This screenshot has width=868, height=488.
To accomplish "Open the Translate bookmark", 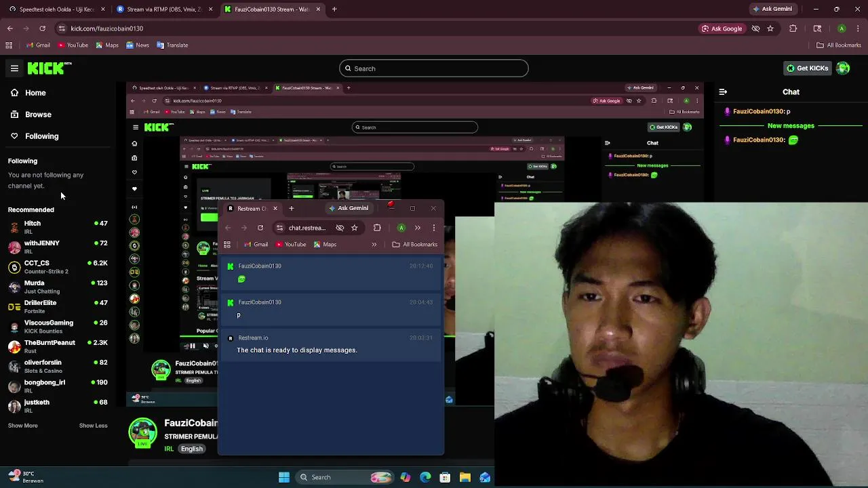I will [172, 45].
